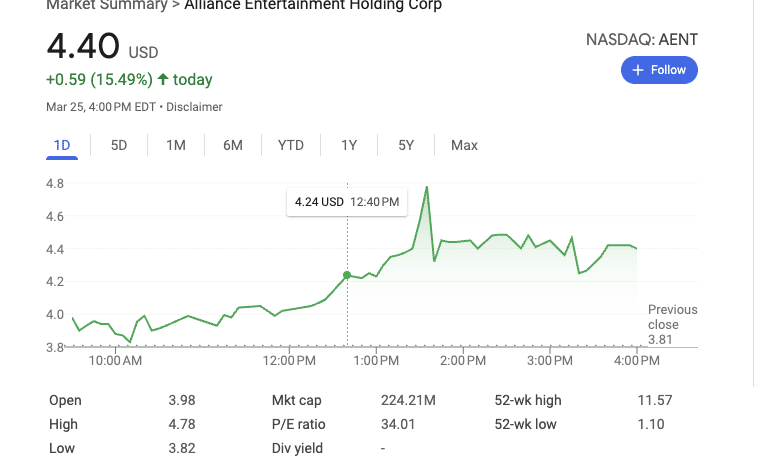Click the +0.59 (15.49%) change text

point(99,79)
